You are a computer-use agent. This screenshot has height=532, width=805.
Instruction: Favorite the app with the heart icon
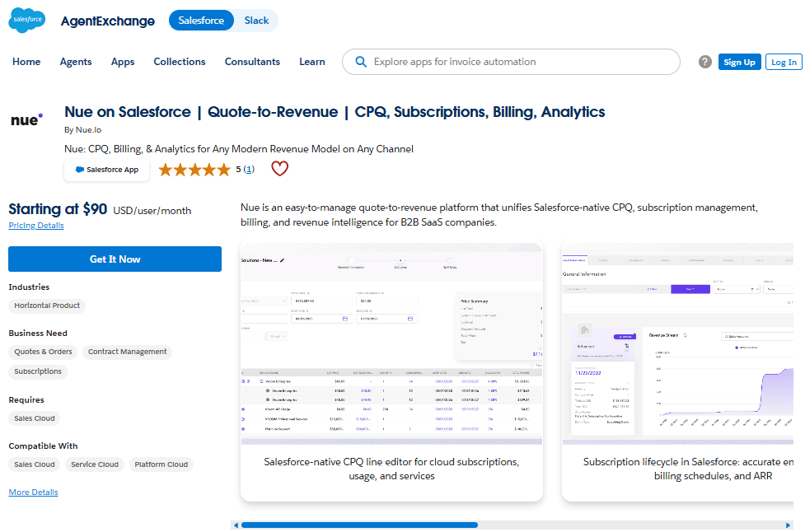(280, 168)
